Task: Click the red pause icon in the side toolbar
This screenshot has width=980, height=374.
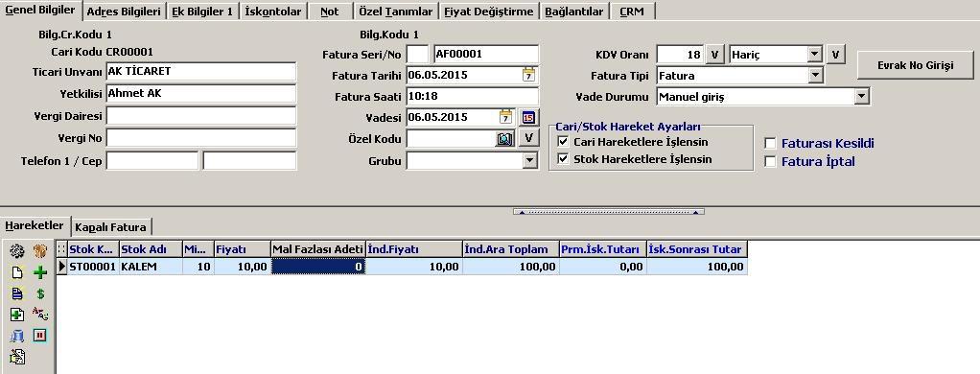Action: [x=40, y=336]
